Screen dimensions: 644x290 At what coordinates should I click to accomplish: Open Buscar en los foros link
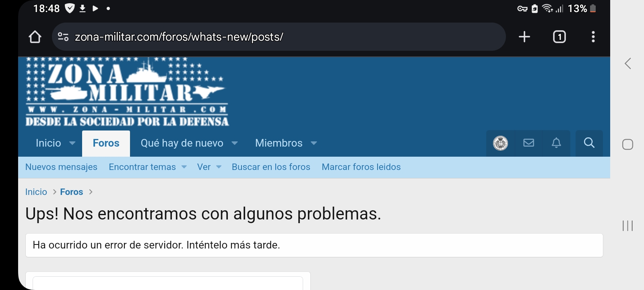pyautogui.click(x=271, y=167)
